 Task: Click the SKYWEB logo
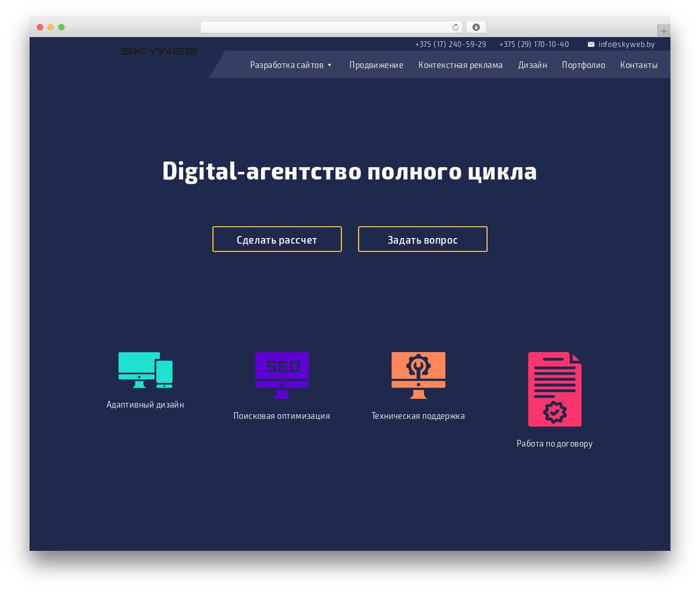click(159, 51)
